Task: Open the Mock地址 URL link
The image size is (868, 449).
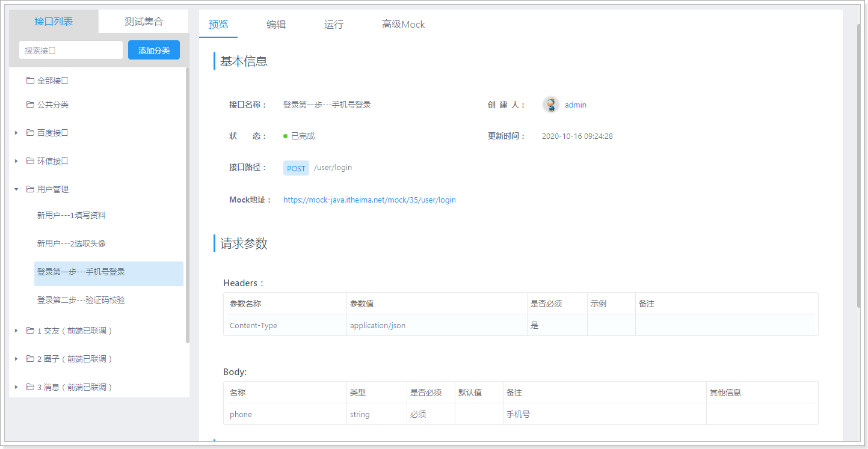Action: click(x=369, y=200)
